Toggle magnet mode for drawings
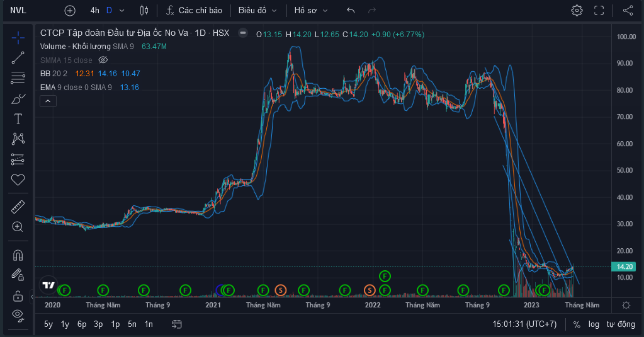The height and width of the screenshot is (337, 644). pos(18,255)
